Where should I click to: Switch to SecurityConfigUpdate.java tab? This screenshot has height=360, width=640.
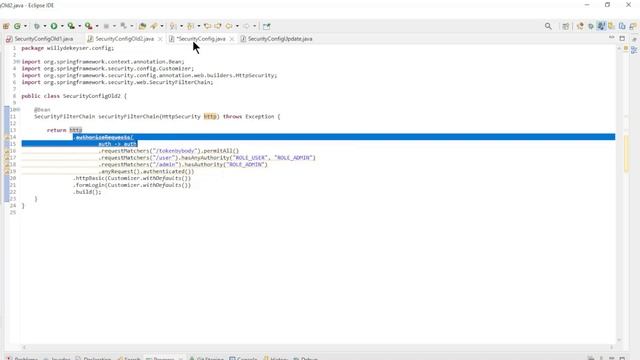point(276,39)
